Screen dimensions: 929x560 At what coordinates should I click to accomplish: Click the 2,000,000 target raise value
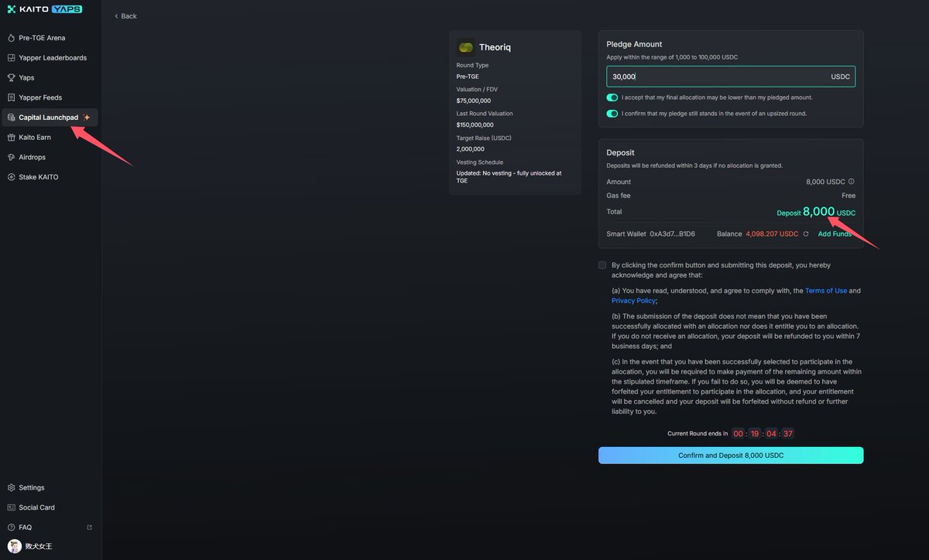click(x=471, y=149)
